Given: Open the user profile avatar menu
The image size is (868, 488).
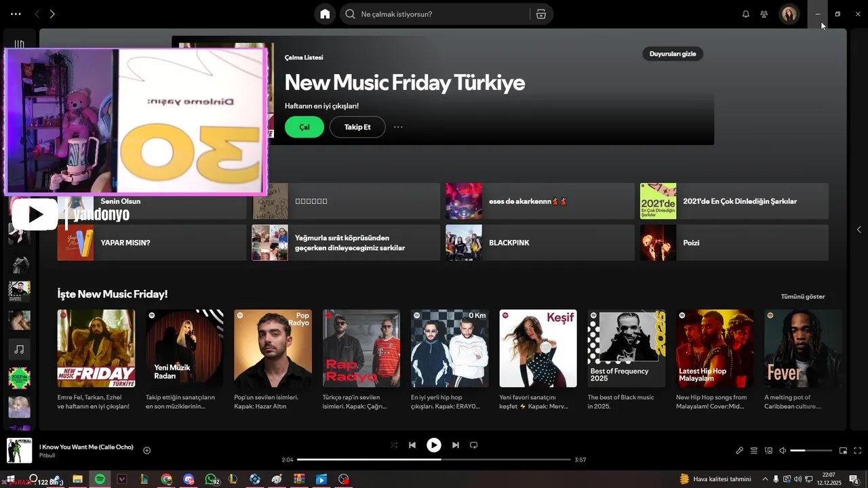Looking at the screenshot, I should (789, 14).
